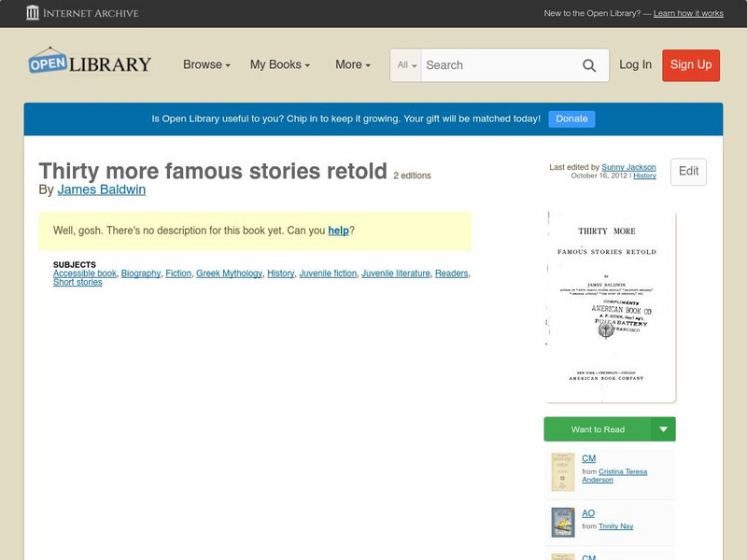This screenshot has width=747, height=560.
Task: Focus the Search input field
Action: tap(495, 65)
